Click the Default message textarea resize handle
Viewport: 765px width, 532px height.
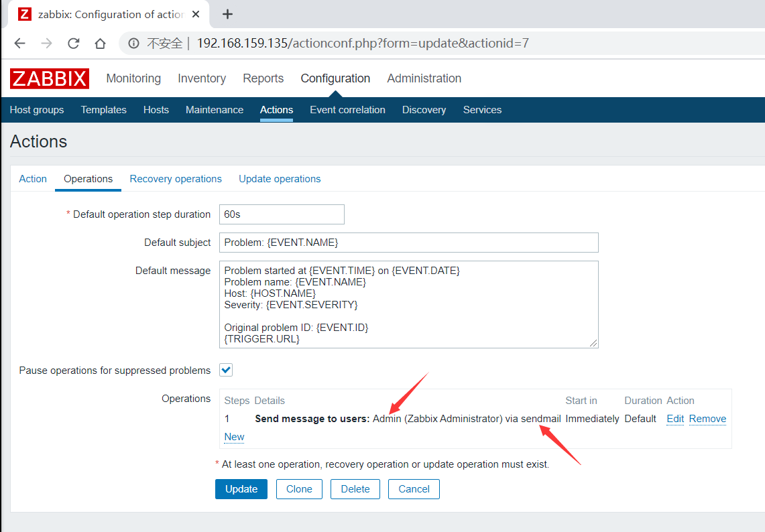[593, 343]
